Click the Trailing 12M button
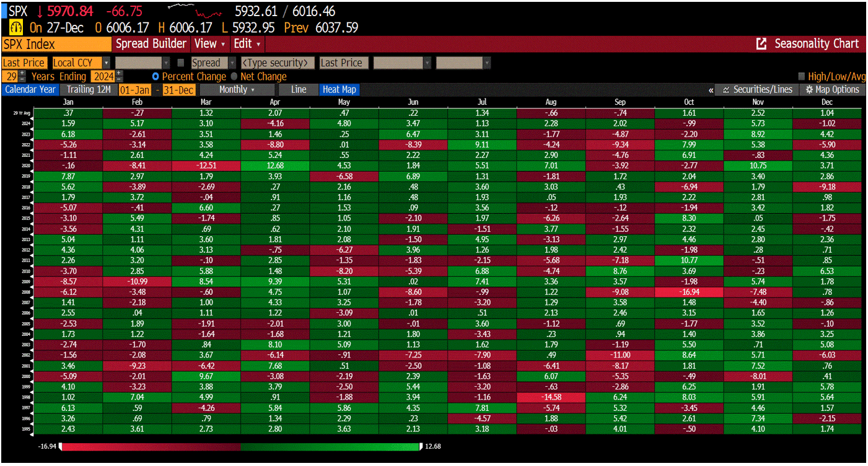Image resolution: width=868 pixels, height=466 pixels. [90, 89]
